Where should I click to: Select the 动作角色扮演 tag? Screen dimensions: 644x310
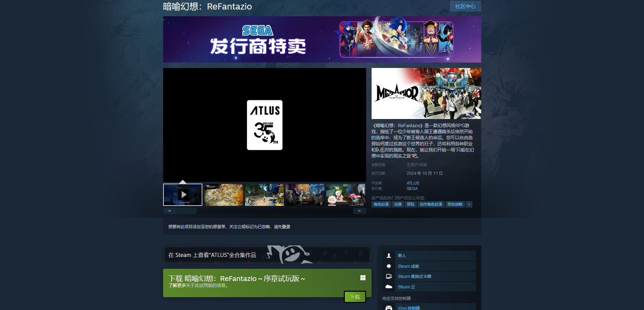pos(431,204)
